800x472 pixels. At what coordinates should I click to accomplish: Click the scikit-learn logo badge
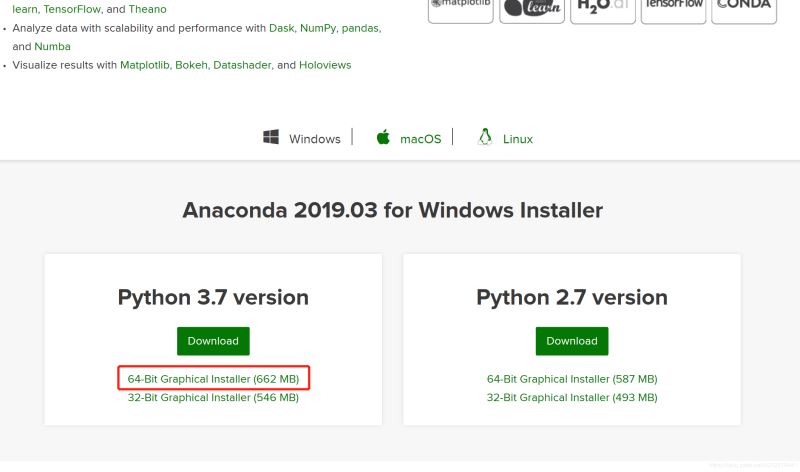pyautogui.click(x=532, y=8)
